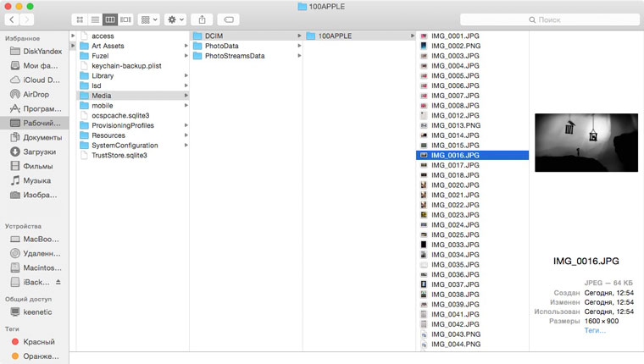
Task: Select the Library folder
Action: [103, 75]
